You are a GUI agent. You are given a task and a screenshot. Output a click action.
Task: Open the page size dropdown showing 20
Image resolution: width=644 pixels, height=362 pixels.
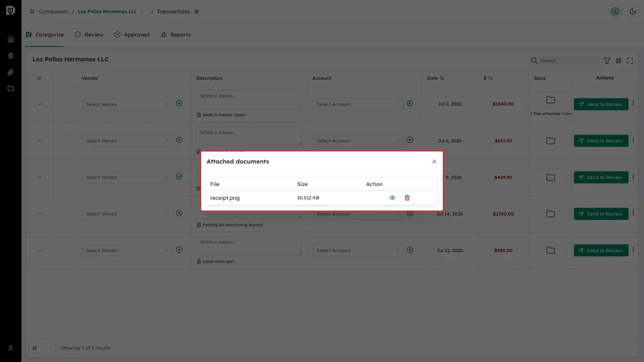[42, 348]
